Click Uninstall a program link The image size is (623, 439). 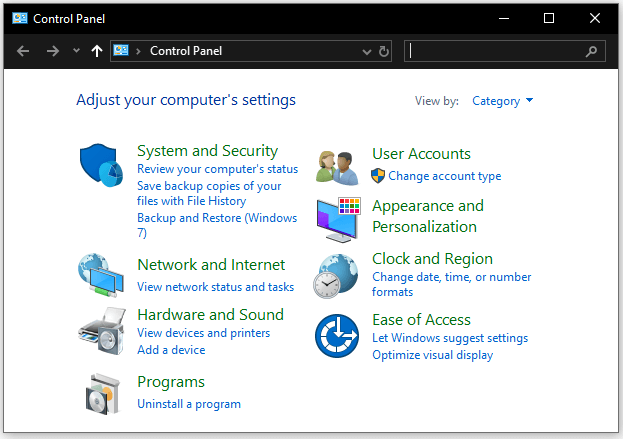pyautogui.click(x=189, y=404)
